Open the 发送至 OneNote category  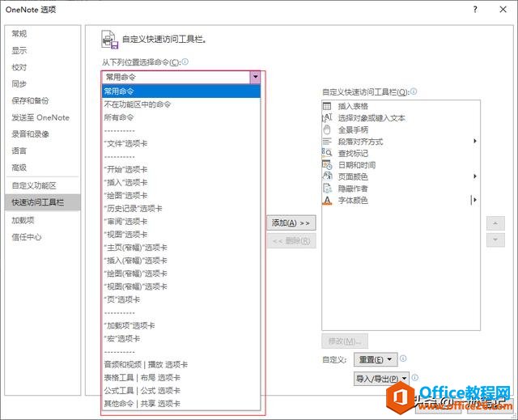pos(43,117)
